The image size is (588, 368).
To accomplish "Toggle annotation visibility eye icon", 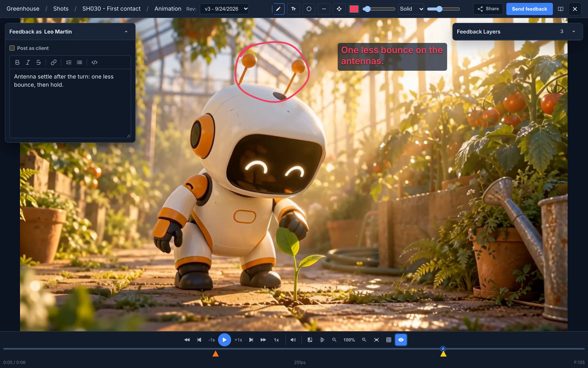I will [x=401, y=340].
